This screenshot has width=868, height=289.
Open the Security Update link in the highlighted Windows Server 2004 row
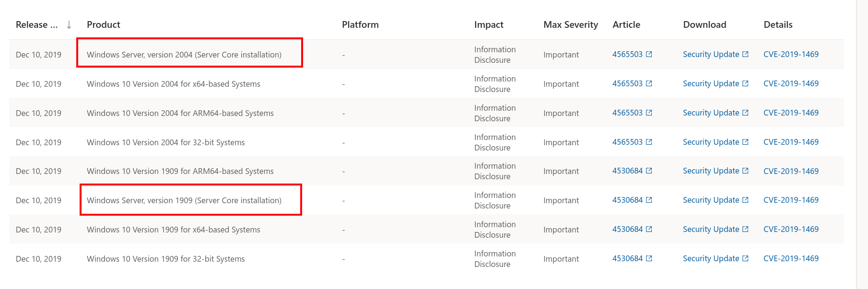[711, 54]
